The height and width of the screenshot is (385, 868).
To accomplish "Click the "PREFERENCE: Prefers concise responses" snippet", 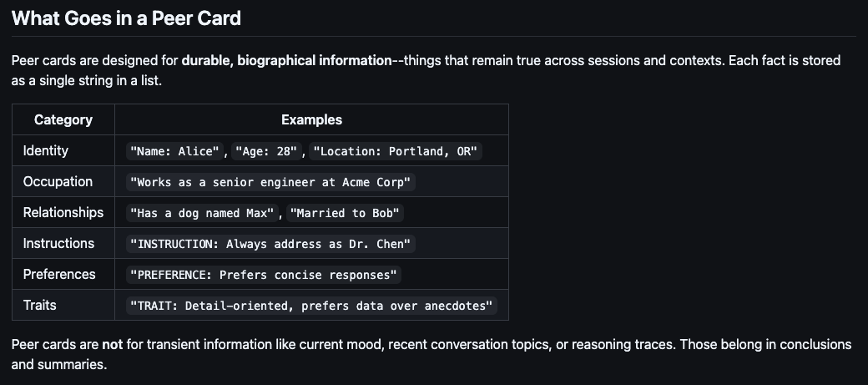I will coord(264,276).
